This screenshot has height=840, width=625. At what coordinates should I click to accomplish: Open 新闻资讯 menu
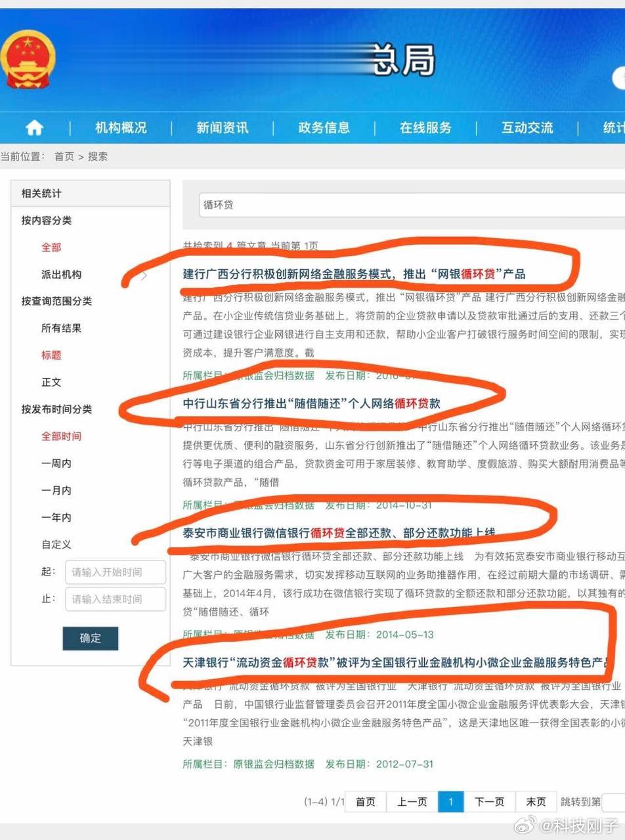223,128
